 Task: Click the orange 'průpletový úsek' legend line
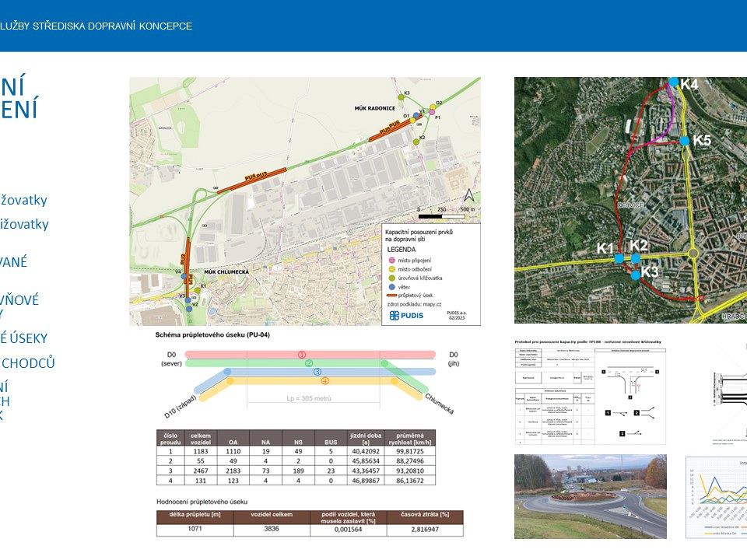click(x=391, y=296)
